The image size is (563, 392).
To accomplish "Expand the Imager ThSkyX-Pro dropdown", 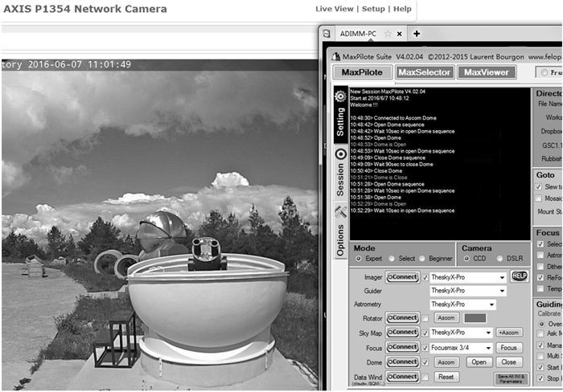I will 502,277.
